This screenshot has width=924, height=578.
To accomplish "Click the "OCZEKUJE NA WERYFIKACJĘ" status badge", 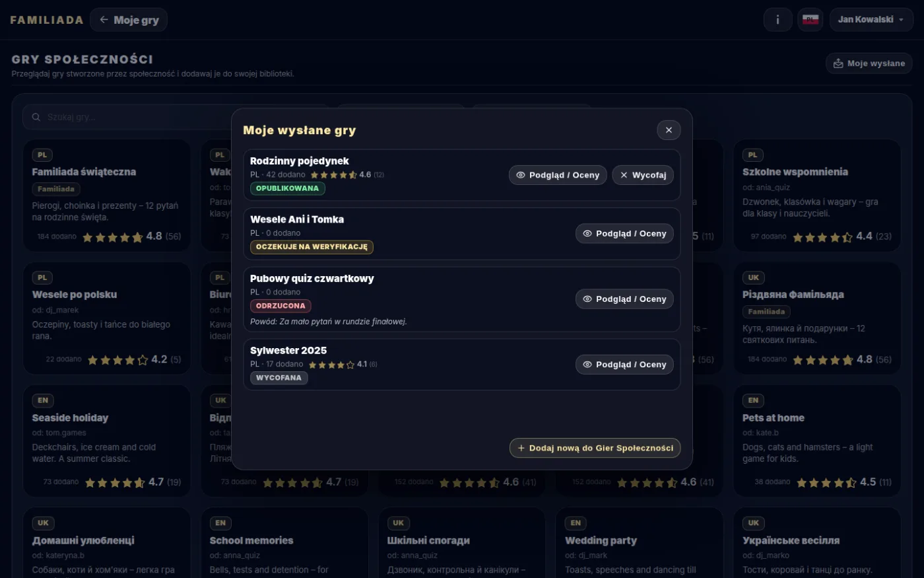I will (x=312, y=247).
